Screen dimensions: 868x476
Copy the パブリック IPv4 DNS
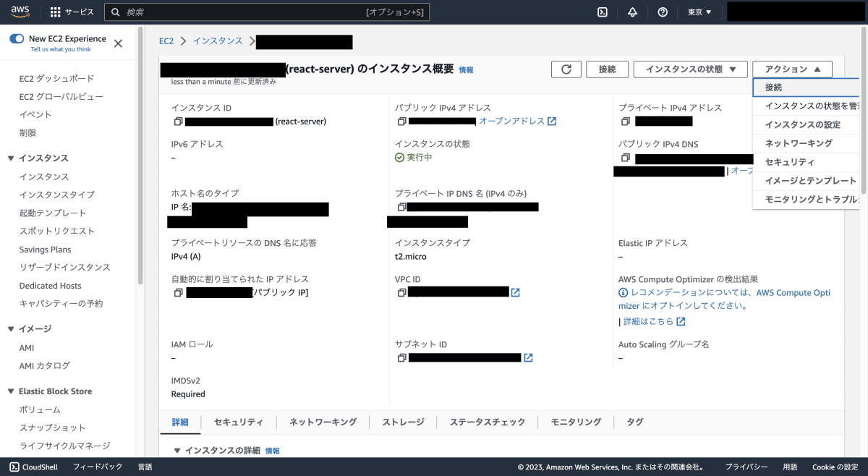pos(626,158)
